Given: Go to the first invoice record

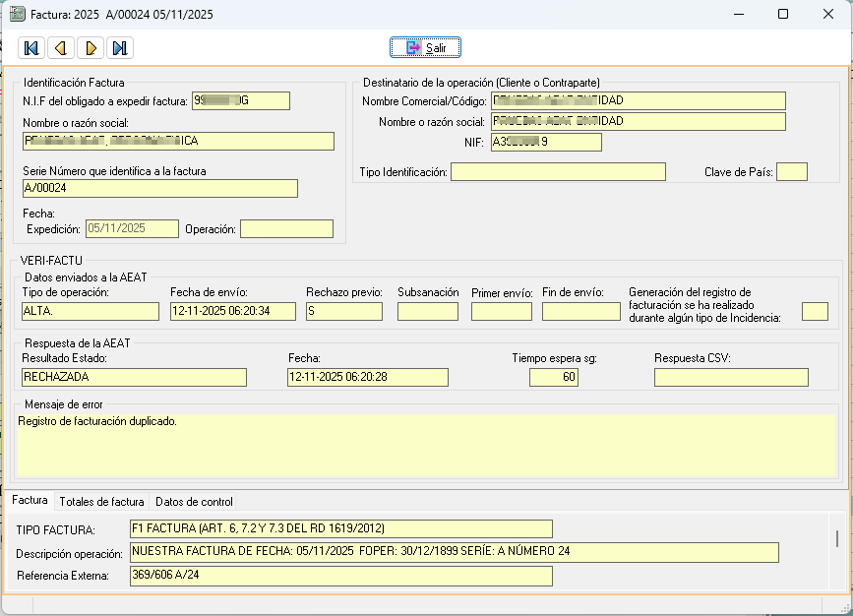Looking at the screenshot, I should click(x=31, y=48).
